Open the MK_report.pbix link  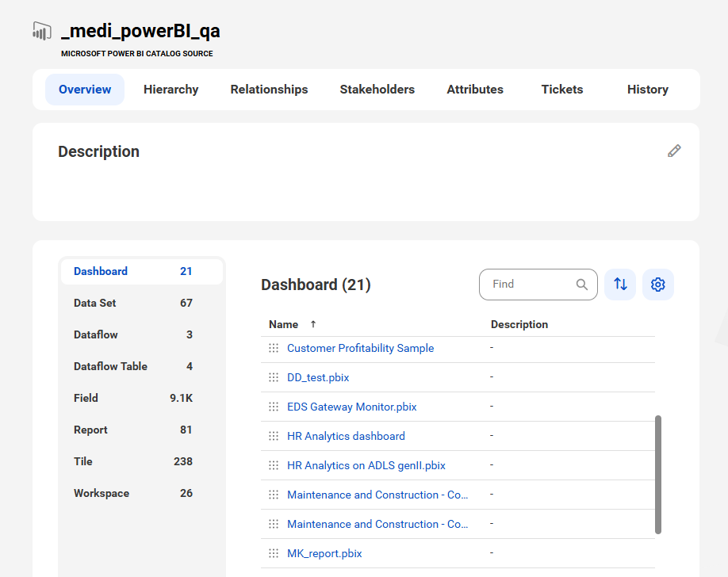324,553
